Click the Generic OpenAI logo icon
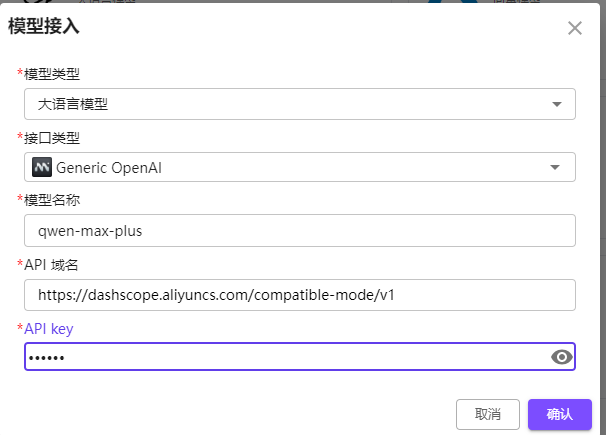The width and height of the screenshot is (606, 435). point(42,167)
